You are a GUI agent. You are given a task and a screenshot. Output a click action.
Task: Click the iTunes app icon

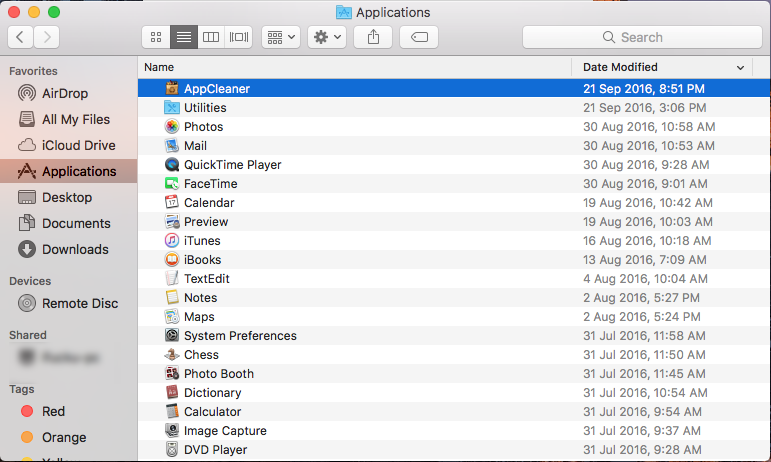point(172,240)
